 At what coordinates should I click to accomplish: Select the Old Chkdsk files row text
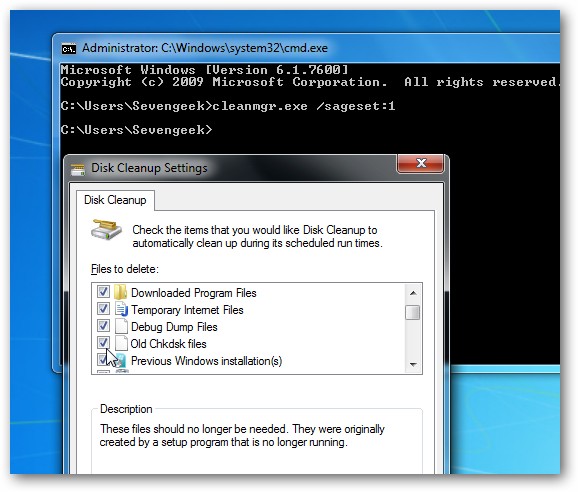click(168, 344)
